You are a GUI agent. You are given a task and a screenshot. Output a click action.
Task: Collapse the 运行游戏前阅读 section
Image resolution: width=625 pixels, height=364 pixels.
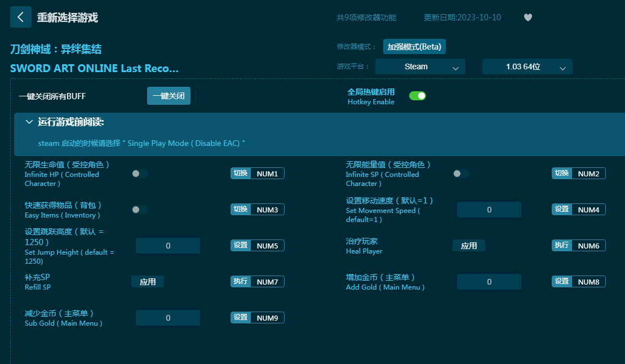point(29,122)
